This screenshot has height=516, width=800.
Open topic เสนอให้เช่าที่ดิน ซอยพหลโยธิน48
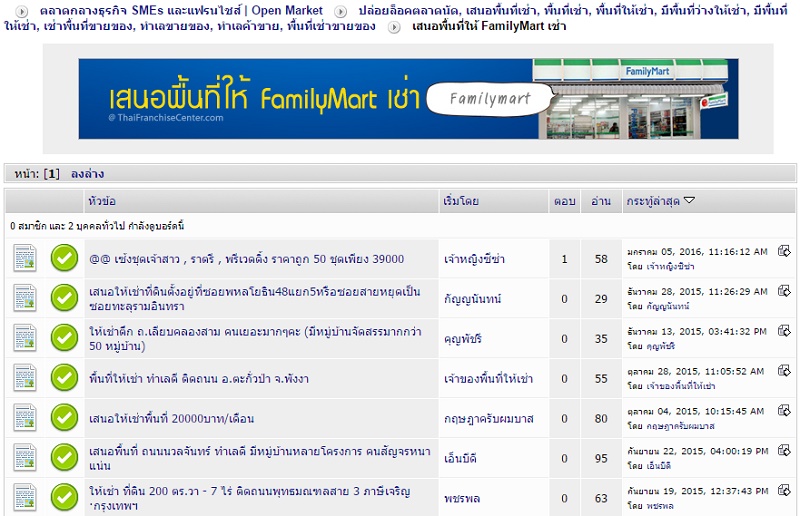(255, 299)
